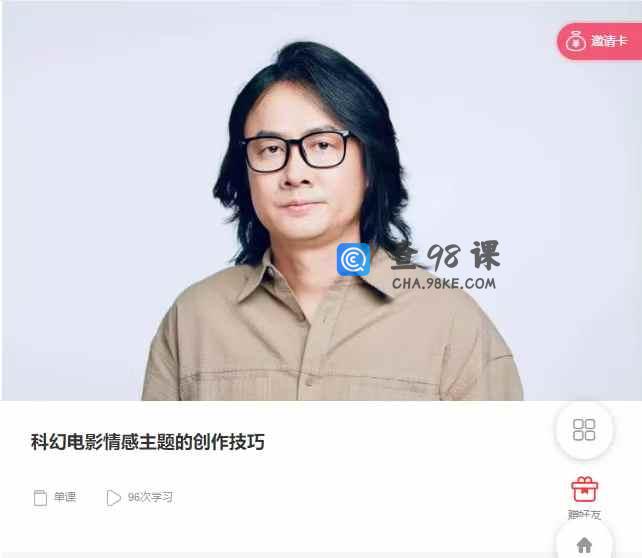Open the four-square grid catalog icon

point(584,429)
